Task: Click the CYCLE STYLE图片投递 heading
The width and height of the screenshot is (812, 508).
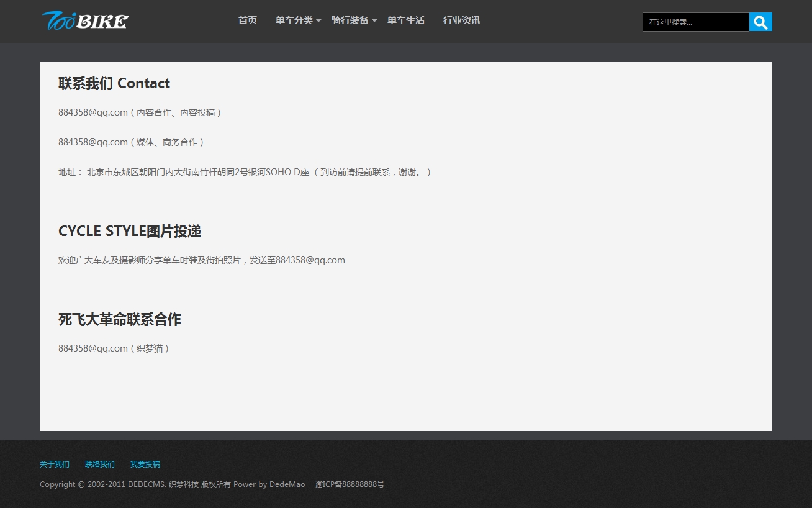Action: click(x=130, y=231)
